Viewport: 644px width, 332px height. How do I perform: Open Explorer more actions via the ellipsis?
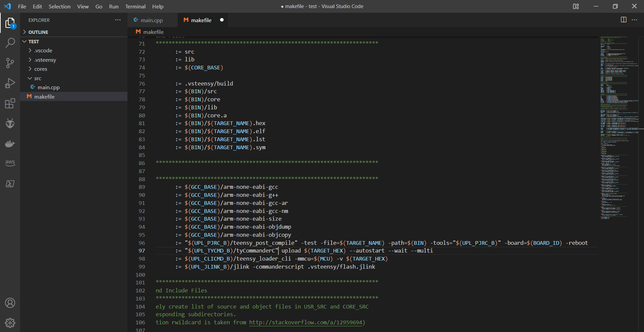click(118, 20)
